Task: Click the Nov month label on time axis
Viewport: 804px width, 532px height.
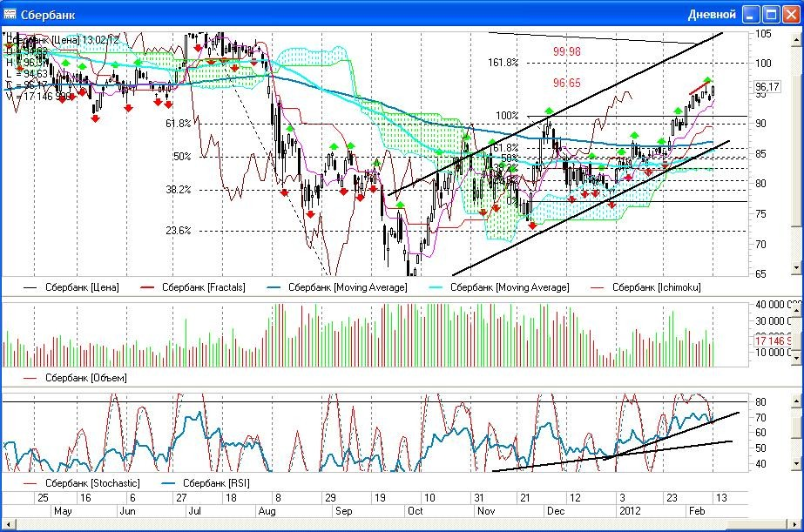Action: tap(486, 511)
